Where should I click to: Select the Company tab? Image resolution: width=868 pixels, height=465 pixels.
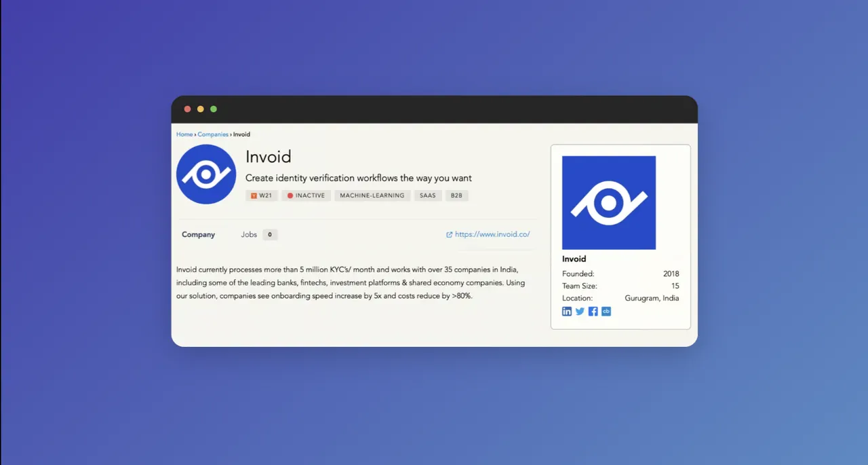(198, 235)
